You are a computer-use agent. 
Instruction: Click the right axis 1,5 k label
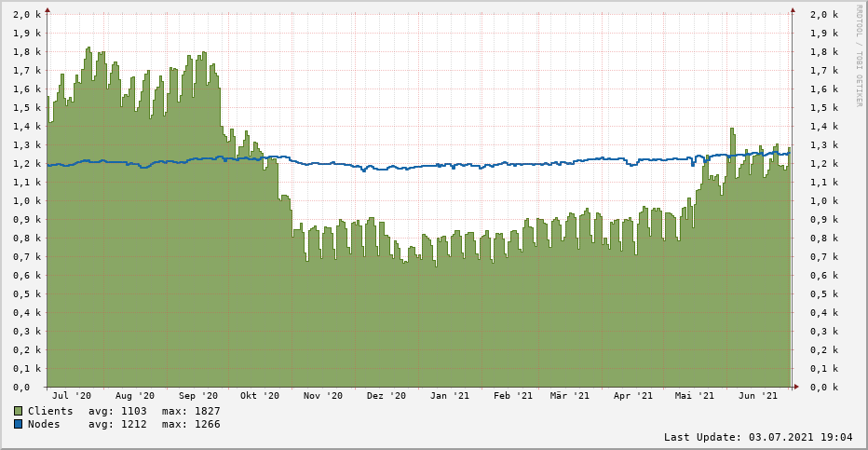pyautogui.click(x=824, y=108)
